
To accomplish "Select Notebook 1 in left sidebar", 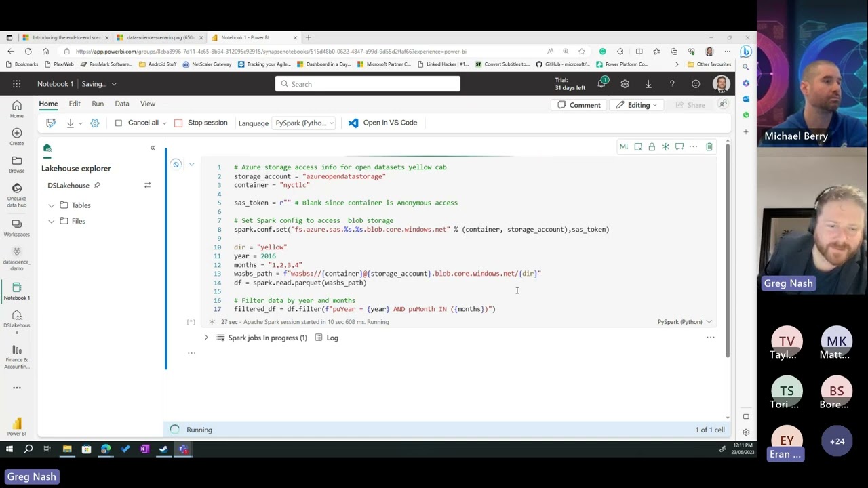I will (16, 291).
